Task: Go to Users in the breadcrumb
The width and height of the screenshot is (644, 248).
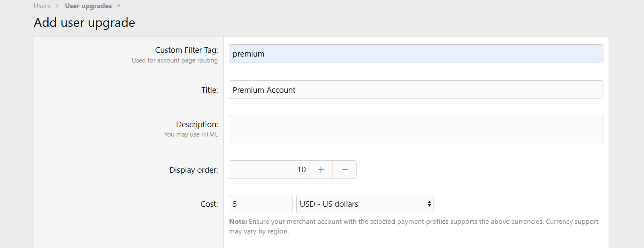Action: tap(42, 6)
